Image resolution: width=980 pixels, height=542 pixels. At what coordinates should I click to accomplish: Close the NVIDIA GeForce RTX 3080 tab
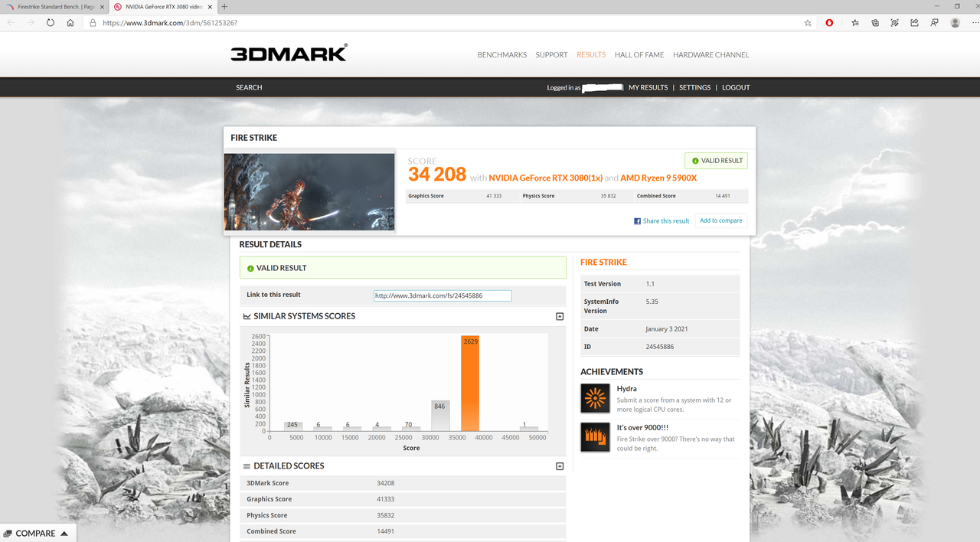coord(210,6)
